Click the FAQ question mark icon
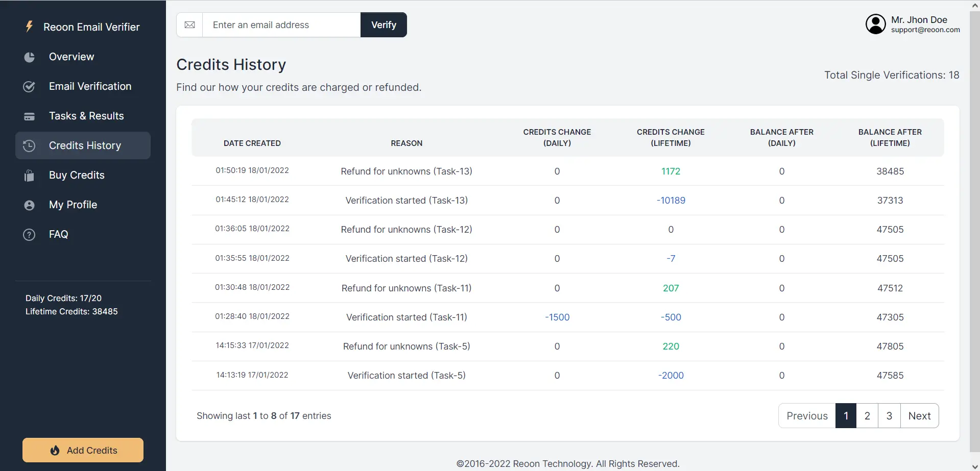Screen dimensions: 980x471 point(30,235)
